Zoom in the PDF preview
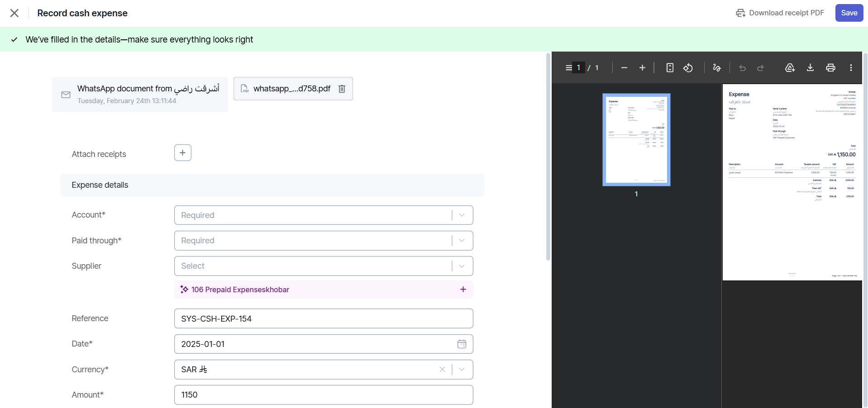Viewport: 868px width, 408px height. 642,68
